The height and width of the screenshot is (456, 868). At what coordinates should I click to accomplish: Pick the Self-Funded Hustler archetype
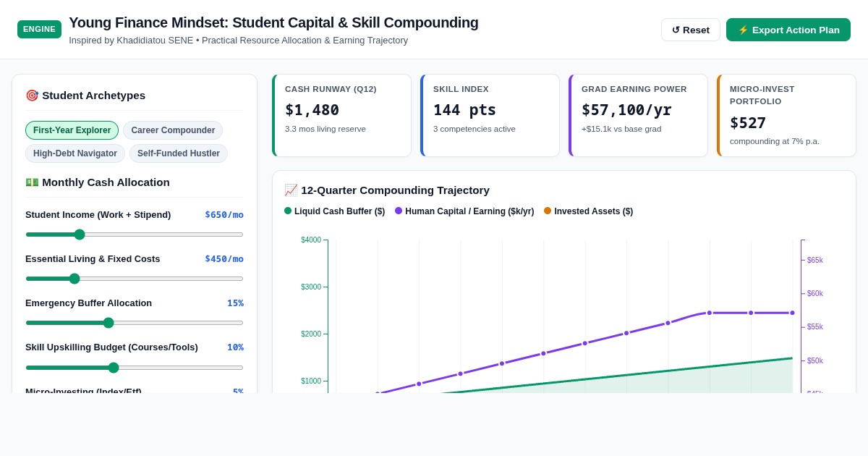pyautogui.click(x=179, y=153)
